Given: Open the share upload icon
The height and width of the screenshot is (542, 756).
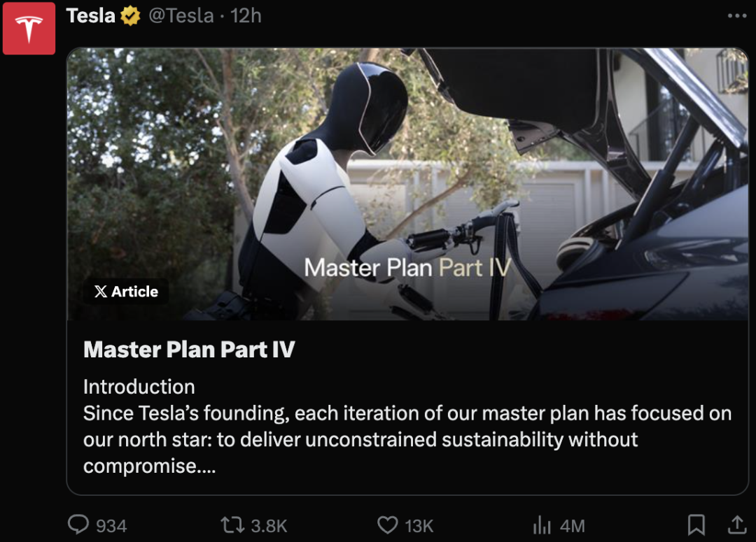Looking at the screenshot, I should tap(736, 525).
